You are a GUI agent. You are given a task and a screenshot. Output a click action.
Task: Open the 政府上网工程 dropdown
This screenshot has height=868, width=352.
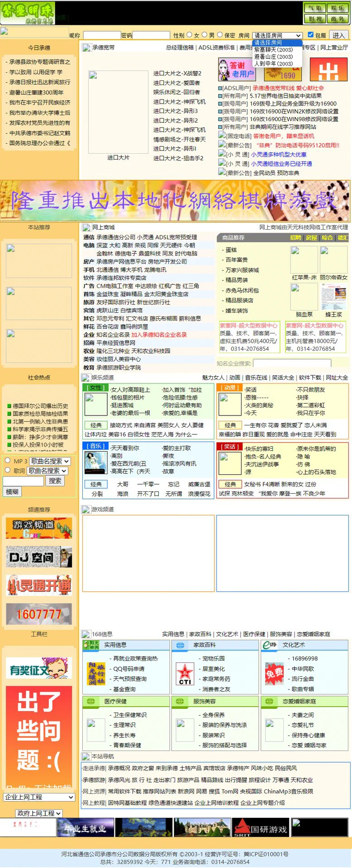pyautogui.click(x=39, y=813)
